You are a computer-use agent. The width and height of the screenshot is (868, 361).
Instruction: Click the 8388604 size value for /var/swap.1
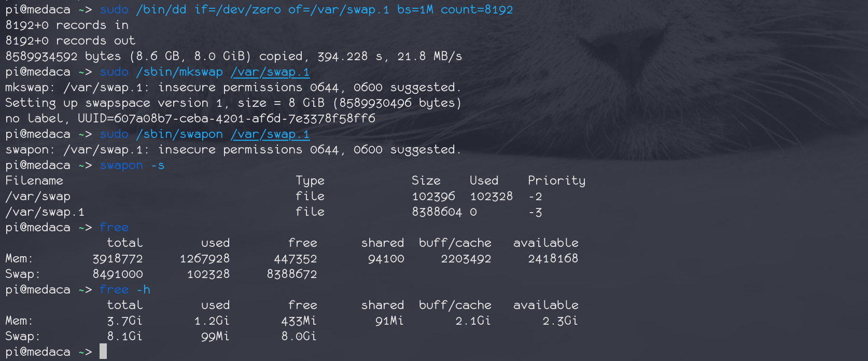click(437, 212)
